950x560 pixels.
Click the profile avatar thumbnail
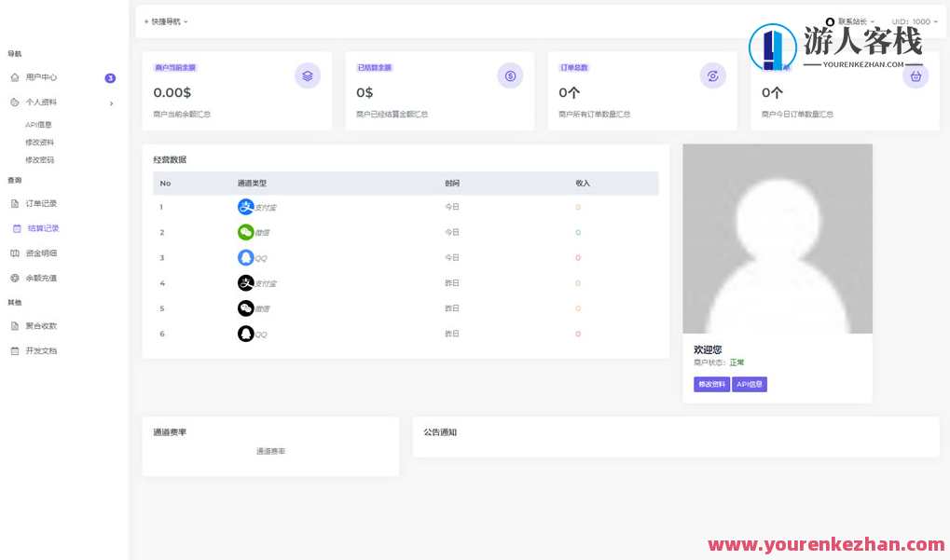(777, 239)
